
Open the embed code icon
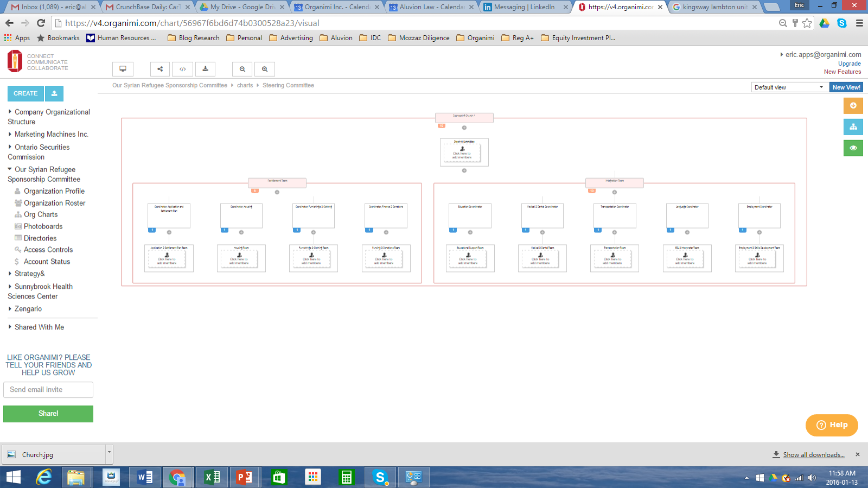pyautogui.click(x=183, y=69)
